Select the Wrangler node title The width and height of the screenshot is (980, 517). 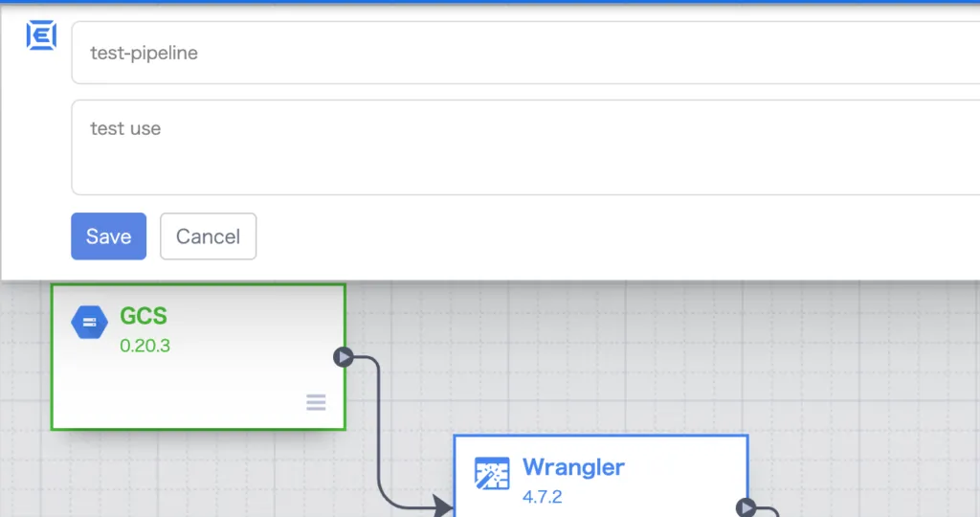click(x=573, y=467)
